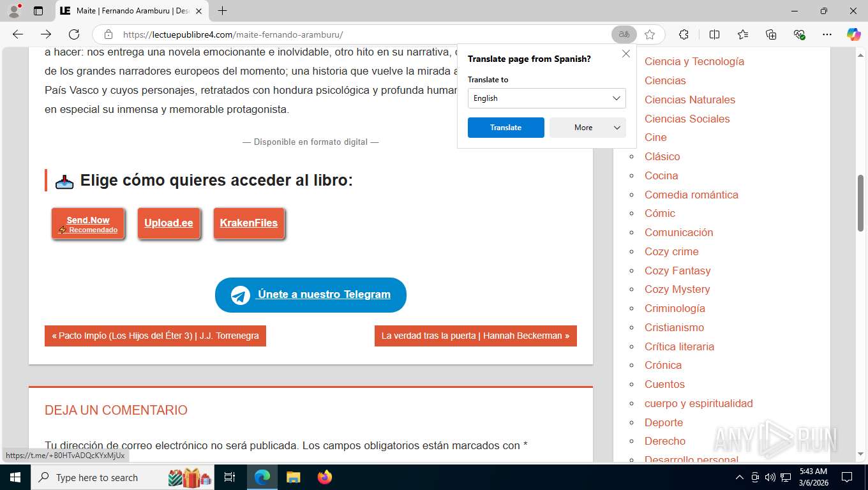
Task: Open the Ciencia y Tecnología category
Action: [694, 61]
